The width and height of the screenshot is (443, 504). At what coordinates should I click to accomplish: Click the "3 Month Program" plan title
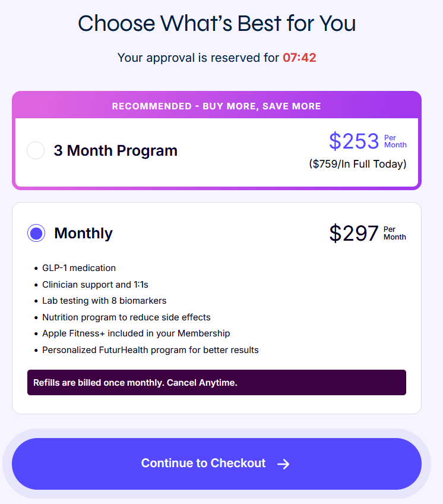pyautogui.click(x=115, y=150)
